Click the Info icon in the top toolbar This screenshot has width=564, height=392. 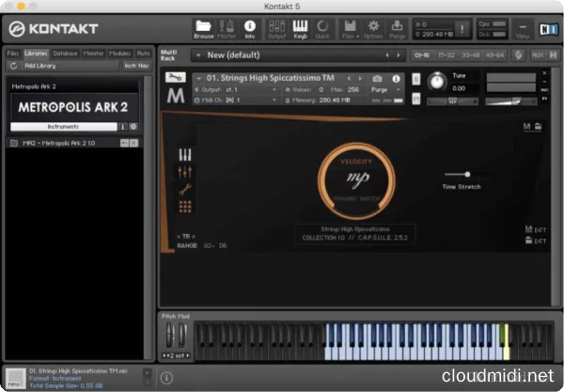tap(249, 27)
